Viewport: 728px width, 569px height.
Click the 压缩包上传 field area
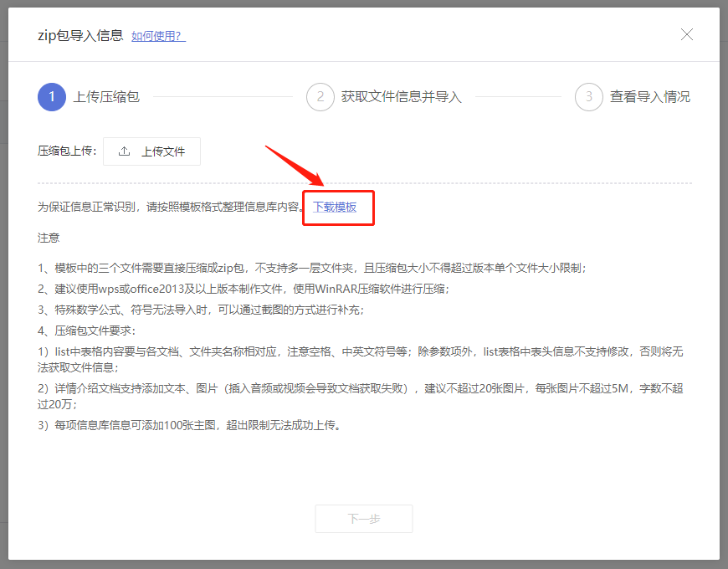(x=66, y=151)
